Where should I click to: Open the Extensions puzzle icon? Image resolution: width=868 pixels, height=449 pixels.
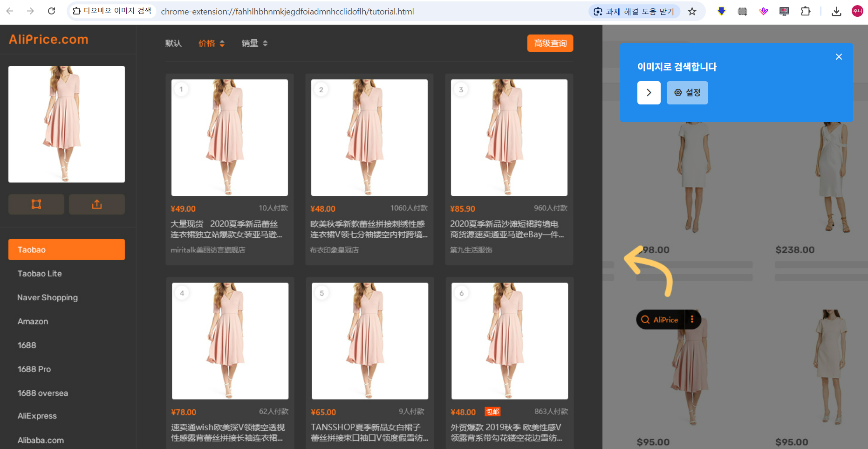point(806,11)
